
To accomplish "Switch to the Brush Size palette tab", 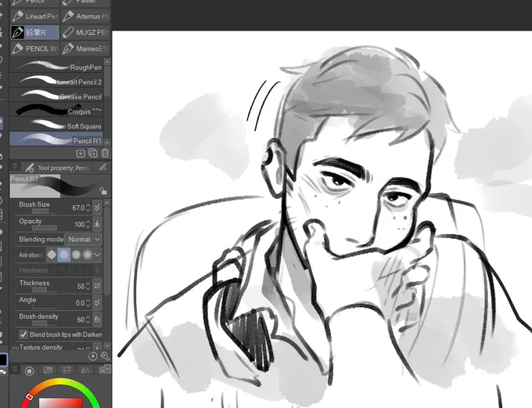I will 102,167.
